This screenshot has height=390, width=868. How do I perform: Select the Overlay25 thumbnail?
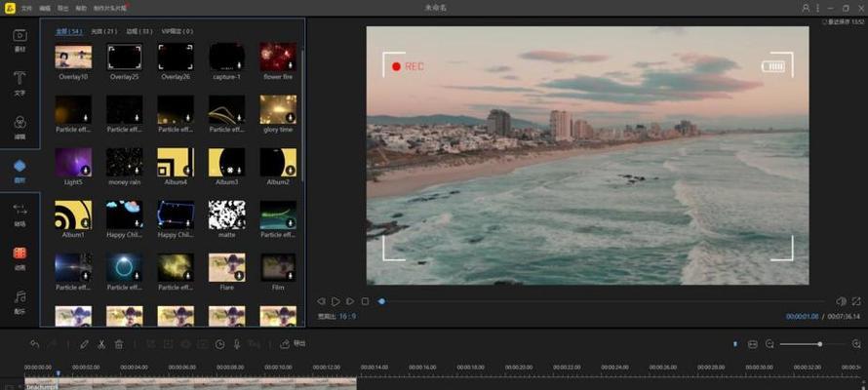125,57
